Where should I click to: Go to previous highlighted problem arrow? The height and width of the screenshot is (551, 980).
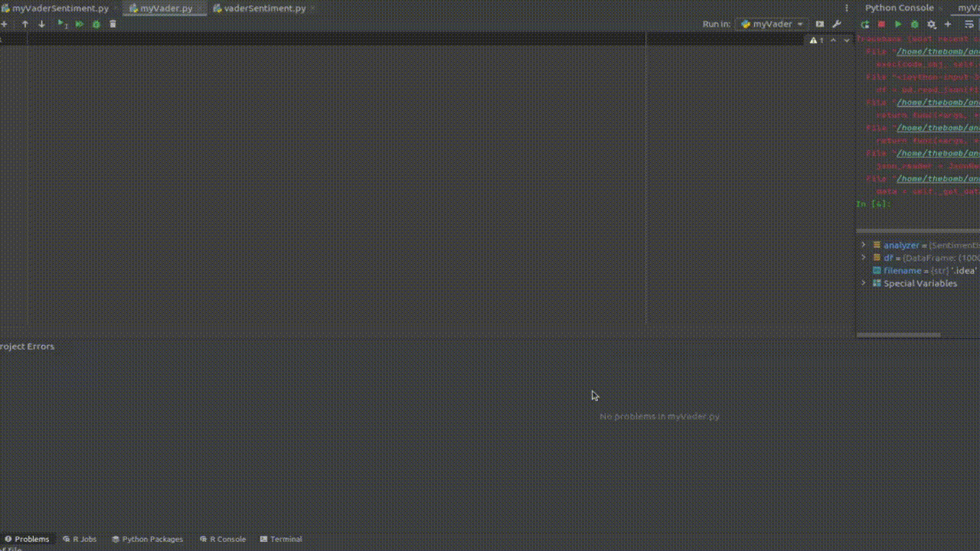pyautogui.click(x=834, y=40)
